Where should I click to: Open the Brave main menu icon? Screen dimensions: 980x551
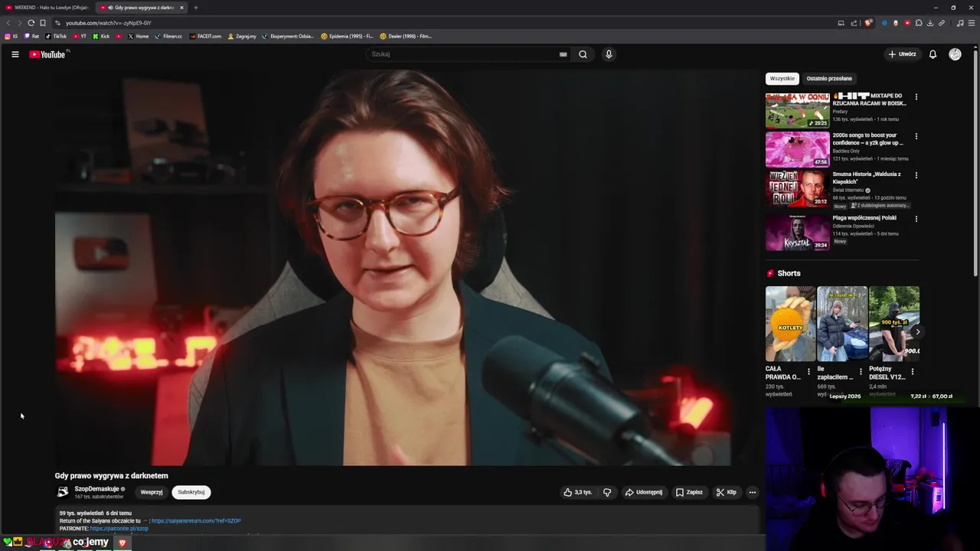972,23
